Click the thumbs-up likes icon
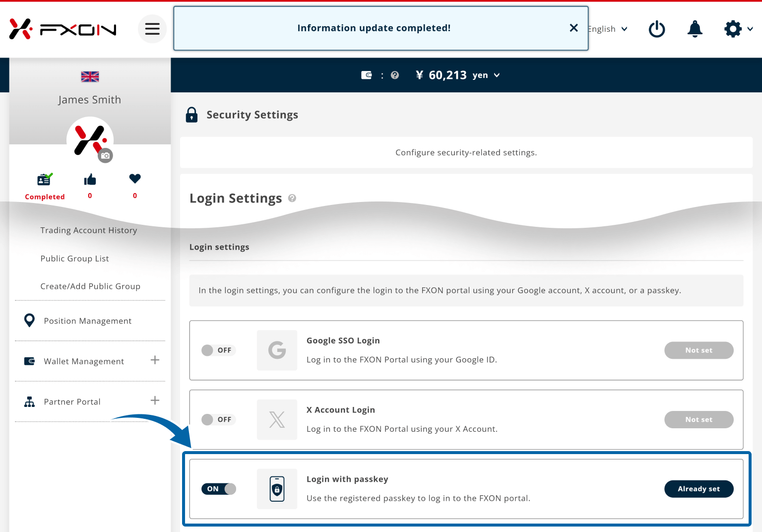The image size is (762, 532). click(90, 179)
